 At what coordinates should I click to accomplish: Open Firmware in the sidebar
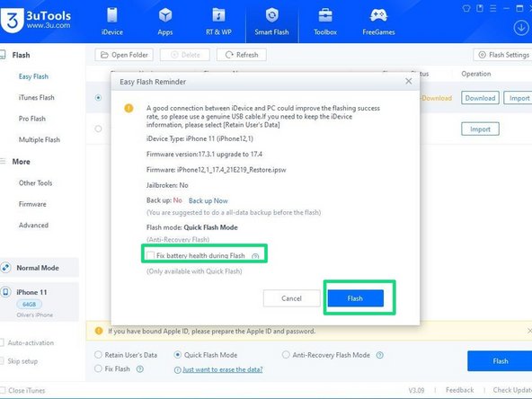32,204
